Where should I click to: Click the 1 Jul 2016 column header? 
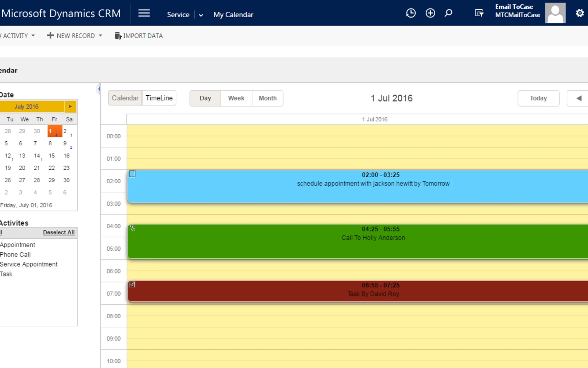pos(374,119)
